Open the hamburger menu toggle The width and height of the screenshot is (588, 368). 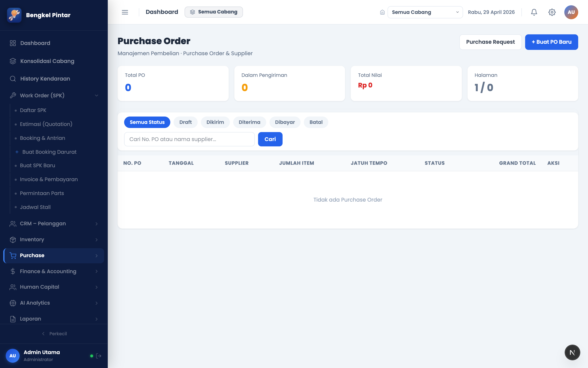click(x=125, y=12)
